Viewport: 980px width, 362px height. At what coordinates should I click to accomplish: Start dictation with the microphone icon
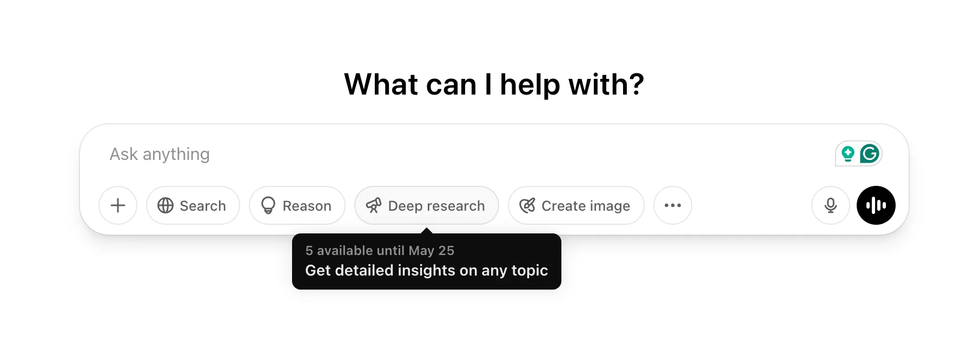pos(831,205)
